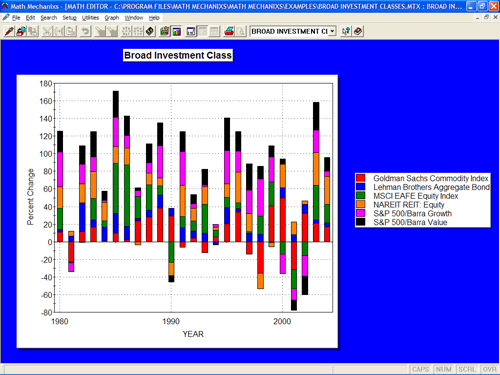
Task: Click the second toolbar icon with red accent
Action: pos(21,31)
